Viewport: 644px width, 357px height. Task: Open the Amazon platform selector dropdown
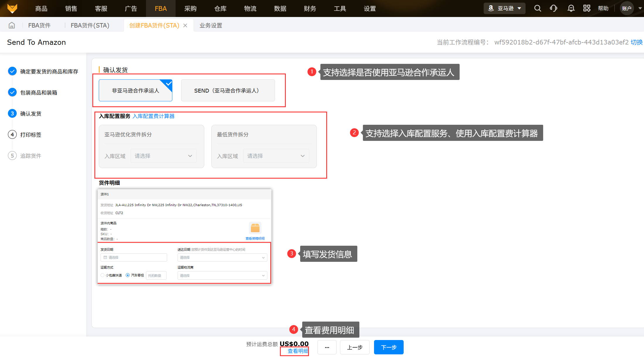tap(504, 8)
